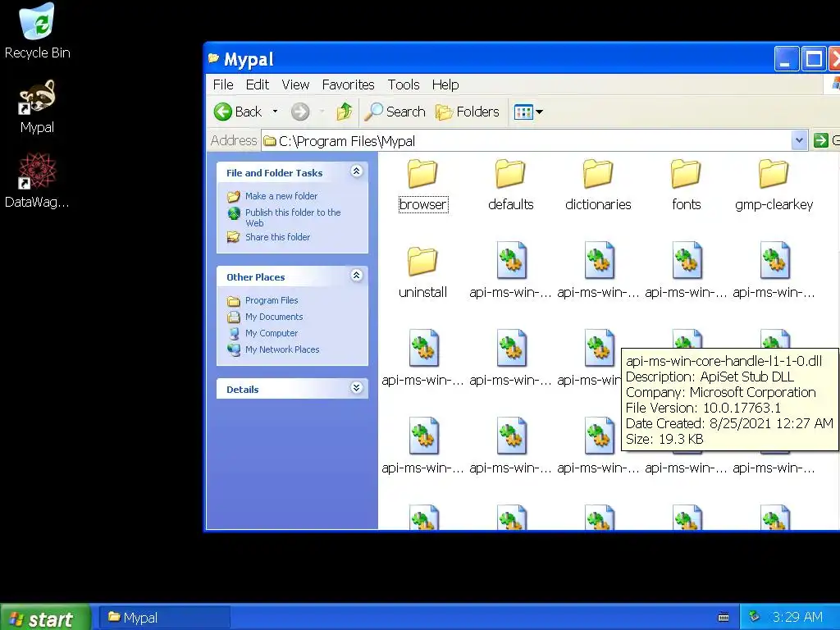Go to Program Files in Other Places
The width and height of the screenshot is (840, 630).
(x=272, y=300)
